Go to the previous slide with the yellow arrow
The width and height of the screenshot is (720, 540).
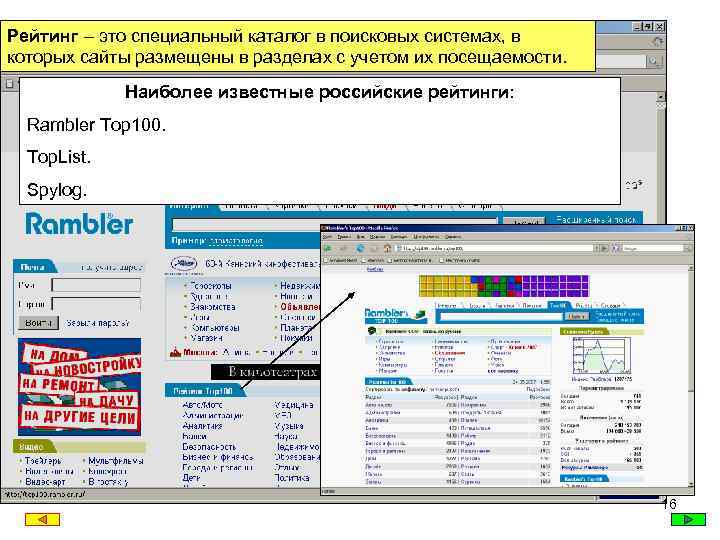(x=42, y=519)
